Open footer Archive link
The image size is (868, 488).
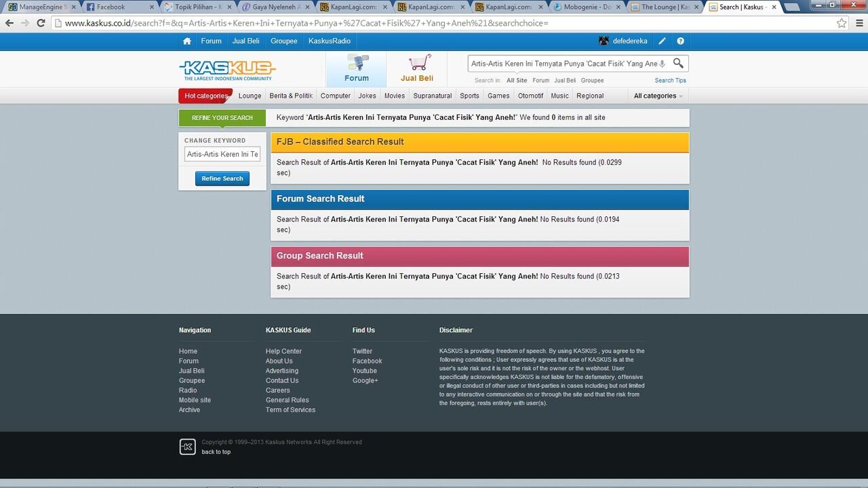[x=189, y=409]
